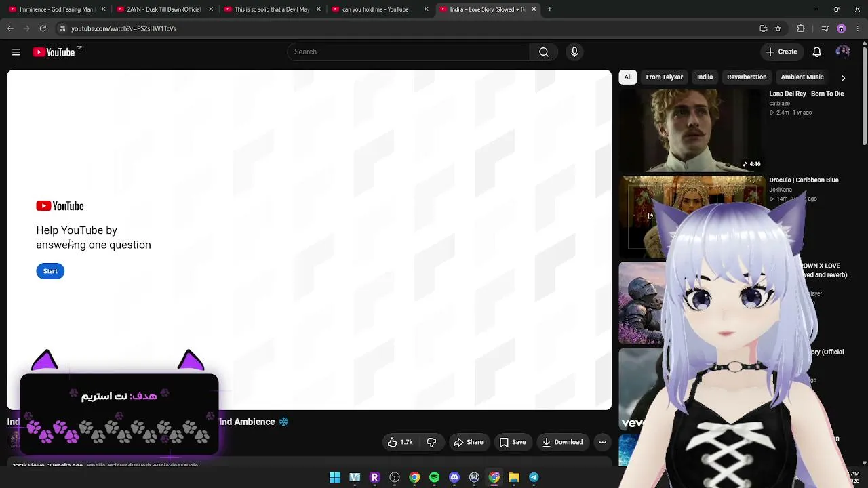This screenshot has height=488, width=868.
Task: Open OBS Studio from the taskbar
Action: pos(395,478)
